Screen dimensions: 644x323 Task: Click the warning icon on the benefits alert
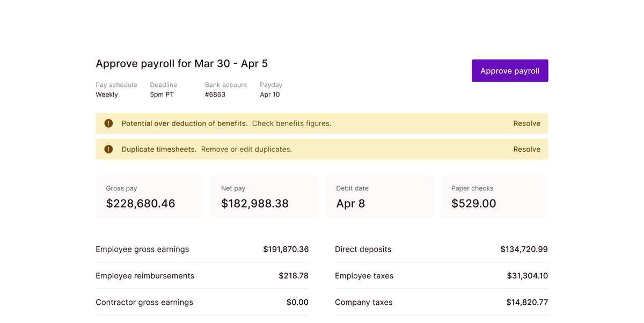tap(108, 123)
